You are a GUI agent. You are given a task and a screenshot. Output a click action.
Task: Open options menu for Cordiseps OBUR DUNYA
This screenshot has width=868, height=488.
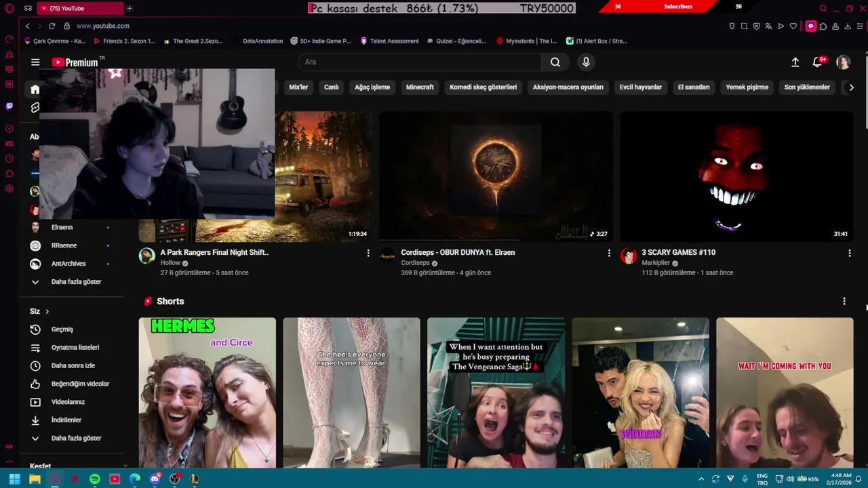click(609, 253)
